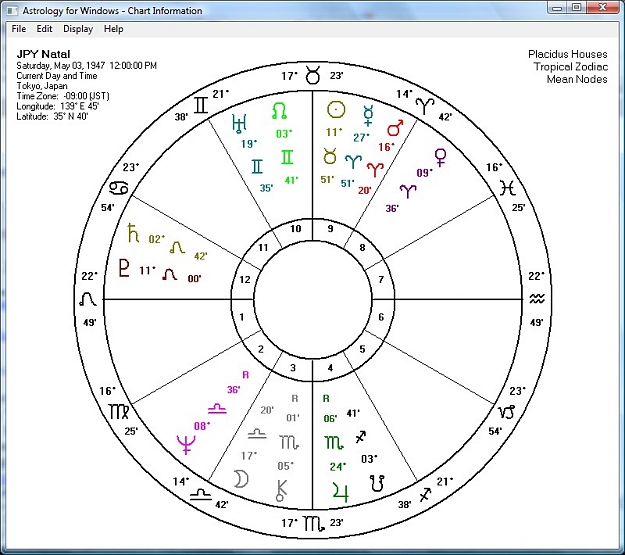Click the 'Tropical Zodiac' label
Screen dimensions: 625x555
[571, 67]
